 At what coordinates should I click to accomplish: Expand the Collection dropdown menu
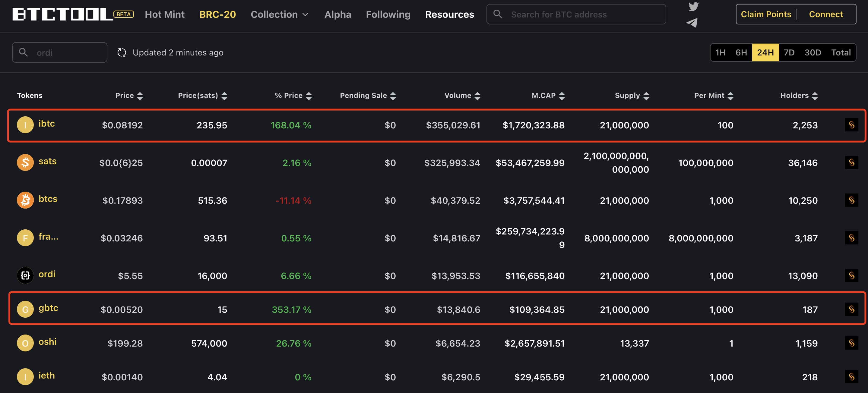pyautogui.click(x=279, y=14)
